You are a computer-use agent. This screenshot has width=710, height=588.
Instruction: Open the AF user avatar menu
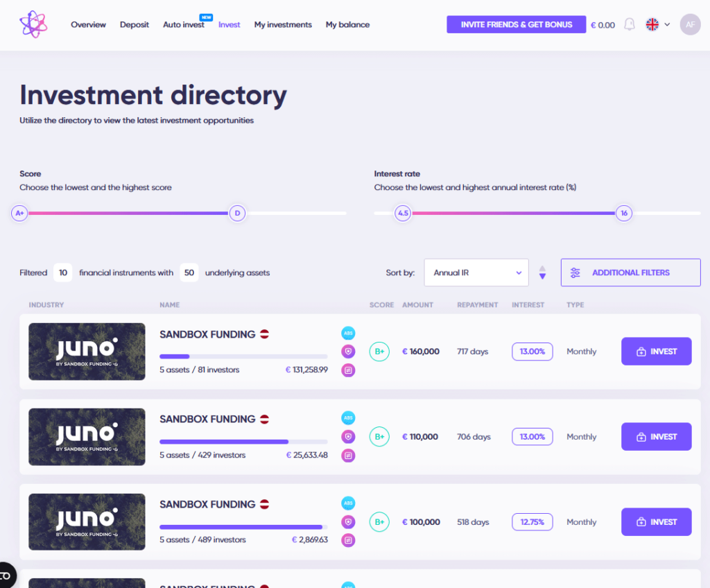(690, 24)
